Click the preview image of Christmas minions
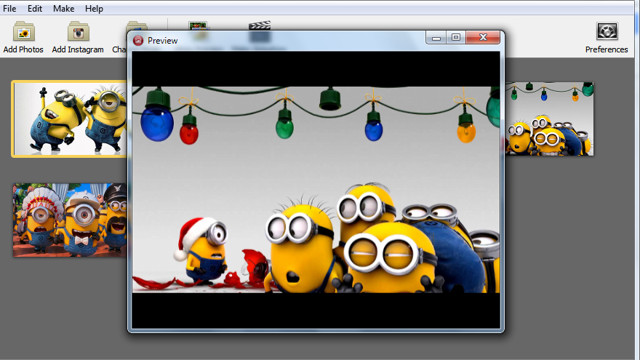 click(316, 189)
